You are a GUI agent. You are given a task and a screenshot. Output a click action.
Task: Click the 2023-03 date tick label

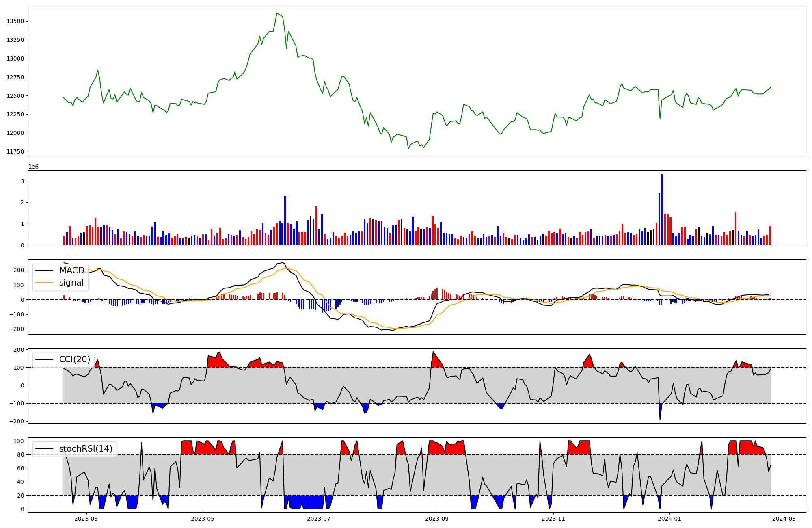(86, 519)
